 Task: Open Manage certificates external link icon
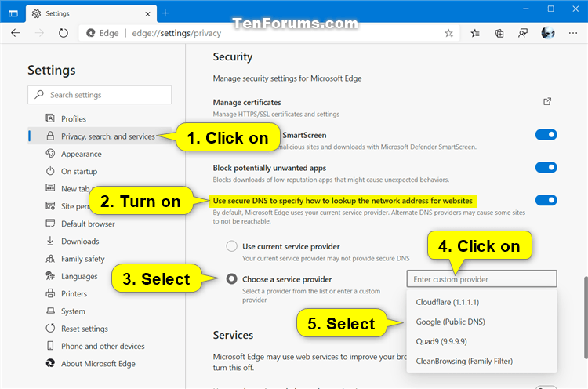coord(547,102)
